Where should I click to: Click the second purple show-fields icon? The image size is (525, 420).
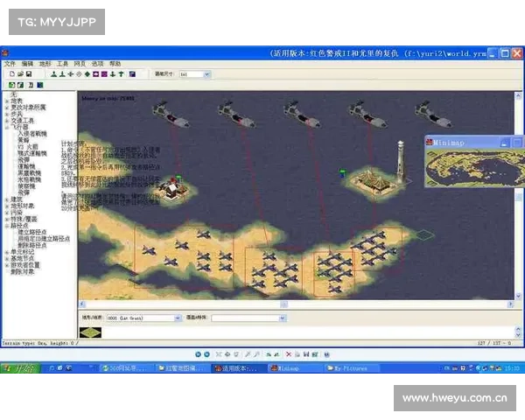tap(104, 74)
